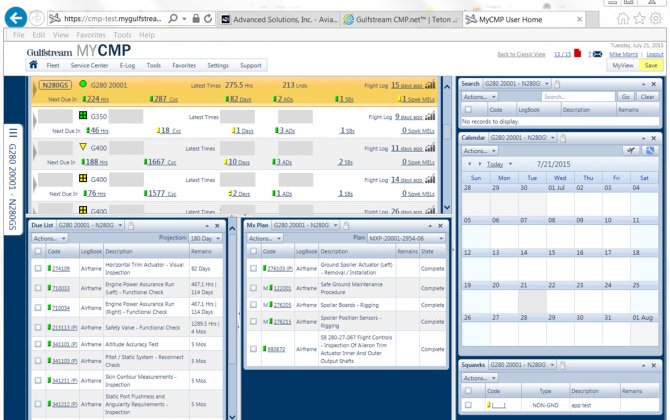The image size is (670, 420).
Task: Check the box for code 710033
Action: (x=38, y=288)
